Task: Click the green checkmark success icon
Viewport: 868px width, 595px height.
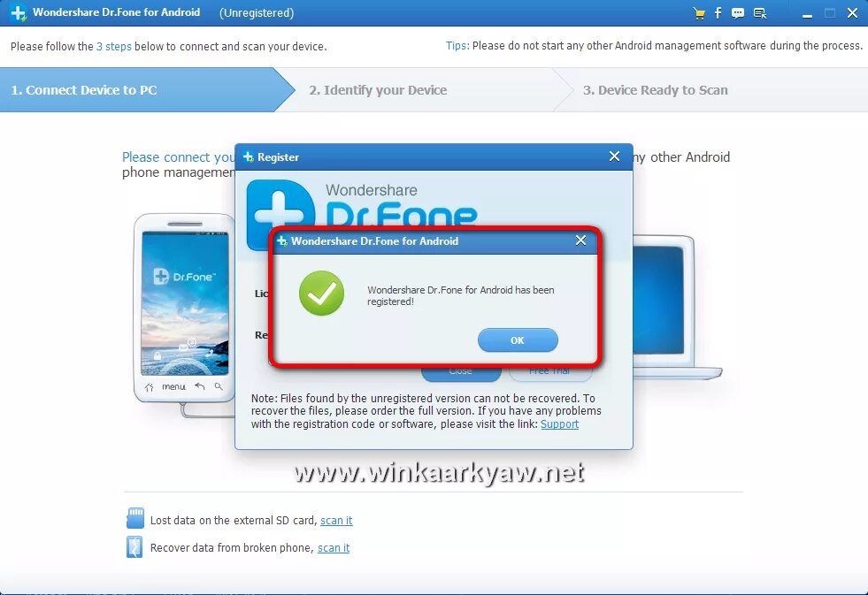Action: coord(321,293)
